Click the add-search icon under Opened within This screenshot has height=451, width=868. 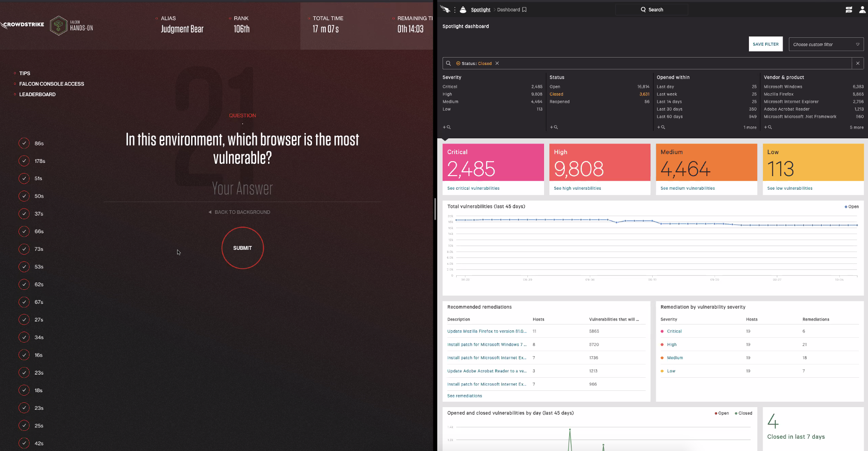pyautogui.click(x=661, y=127)
